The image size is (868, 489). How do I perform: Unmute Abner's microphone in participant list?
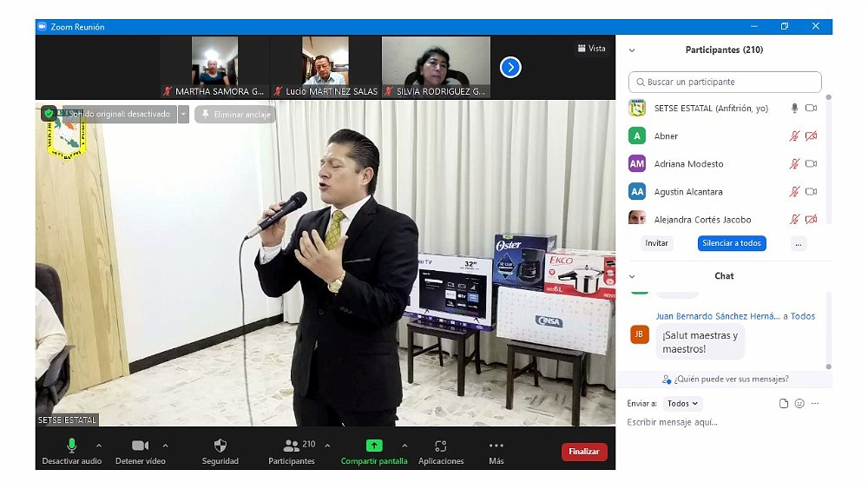[793, 136]
